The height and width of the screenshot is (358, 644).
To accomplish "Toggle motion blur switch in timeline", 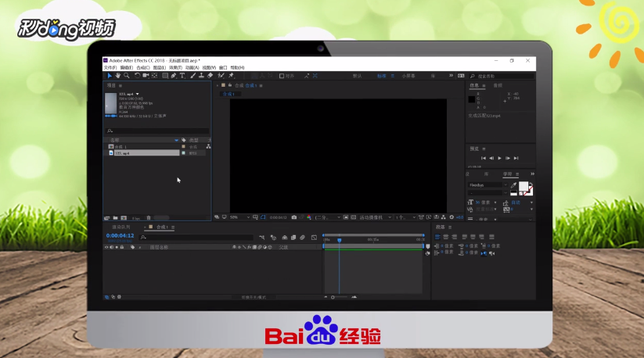I will tap(302, 238).
